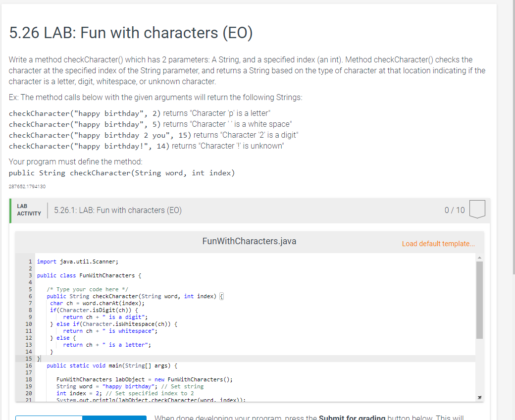This screenshot has height=420, width=515.
Task: Click the left white segment of the bottom mode toggle
Action: (x=48, y=418)
